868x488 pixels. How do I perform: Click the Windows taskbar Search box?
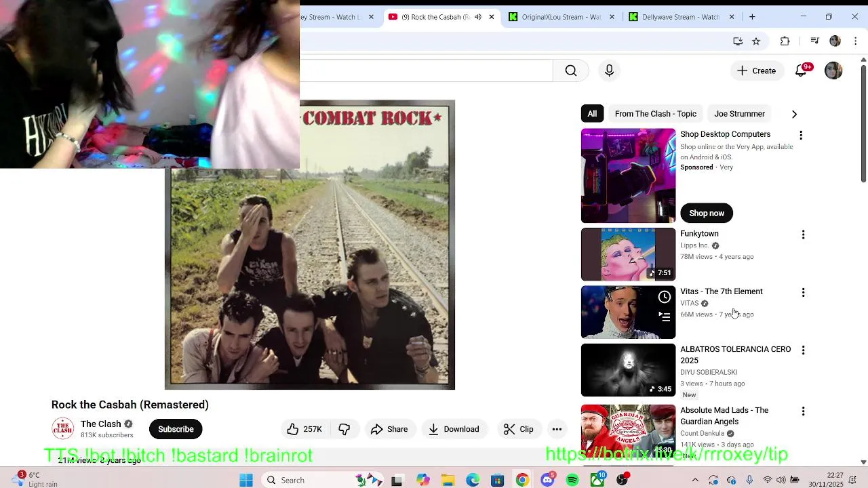tap(304, 480)
